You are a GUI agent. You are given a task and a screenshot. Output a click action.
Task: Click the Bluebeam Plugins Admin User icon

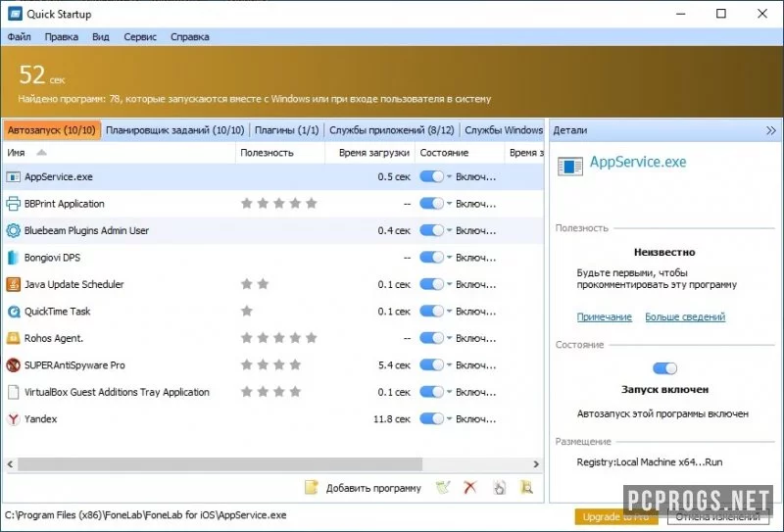[x=13, y=230]
